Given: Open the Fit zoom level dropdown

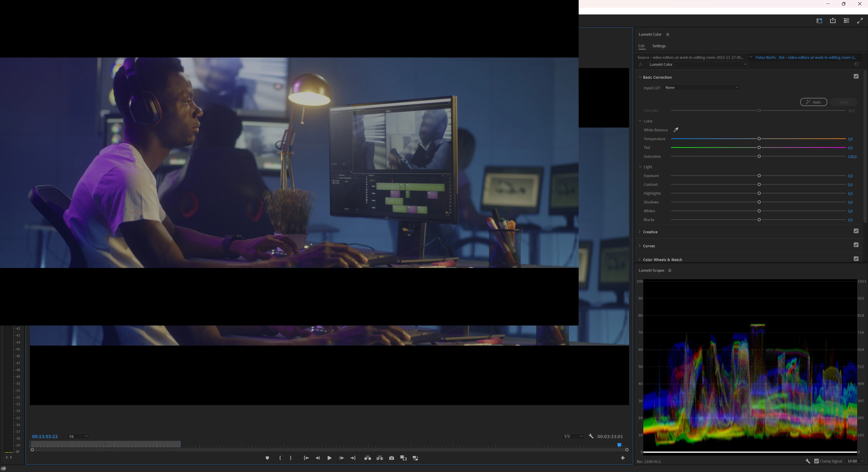Looking at the screenshot, I should pyautogui.click(x=78, y=436).
